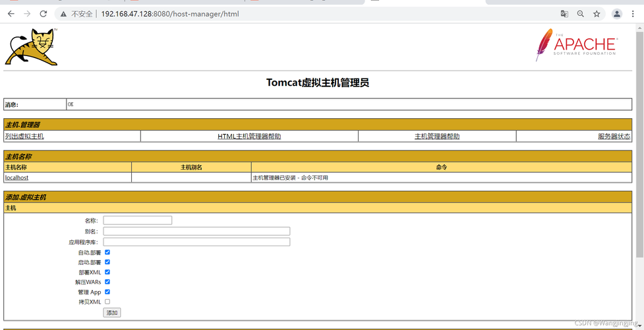The image size is (644, 330).
Task: Click the OK message text
Action: (71, 104)
